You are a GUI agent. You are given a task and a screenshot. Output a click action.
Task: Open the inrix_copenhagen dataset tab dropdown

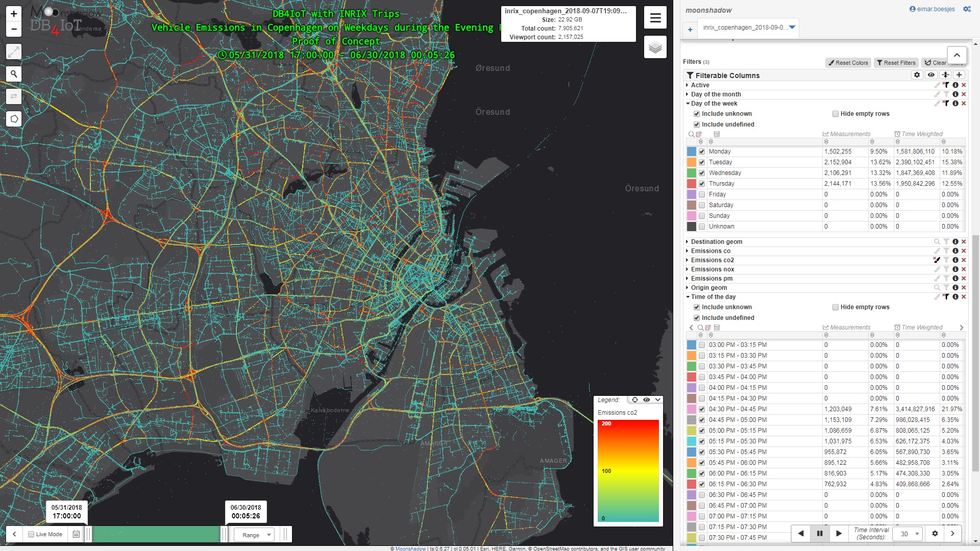[x=792, y=27]
